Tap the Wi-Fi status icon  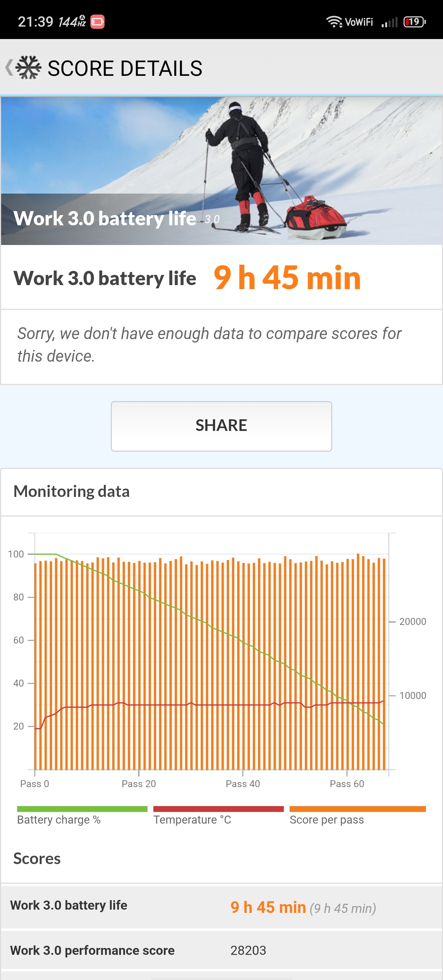(334, 22)
